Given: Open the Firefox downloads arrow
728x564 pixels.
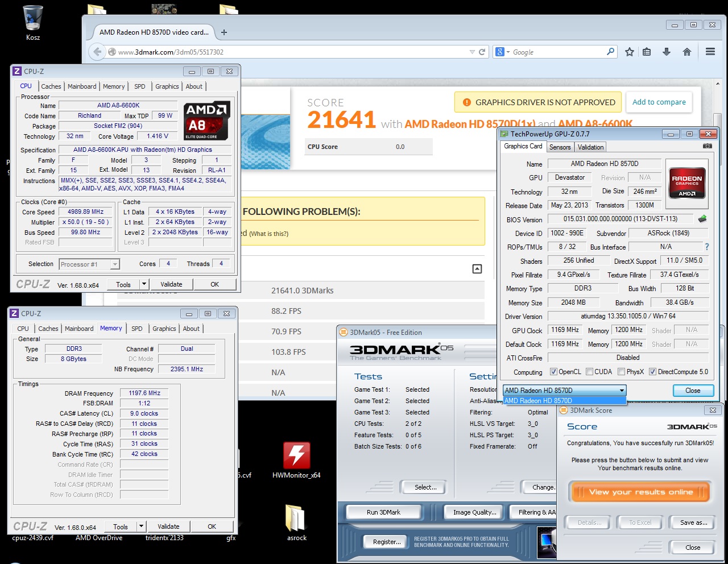Looking at the screenshot, I should point(667,52).
